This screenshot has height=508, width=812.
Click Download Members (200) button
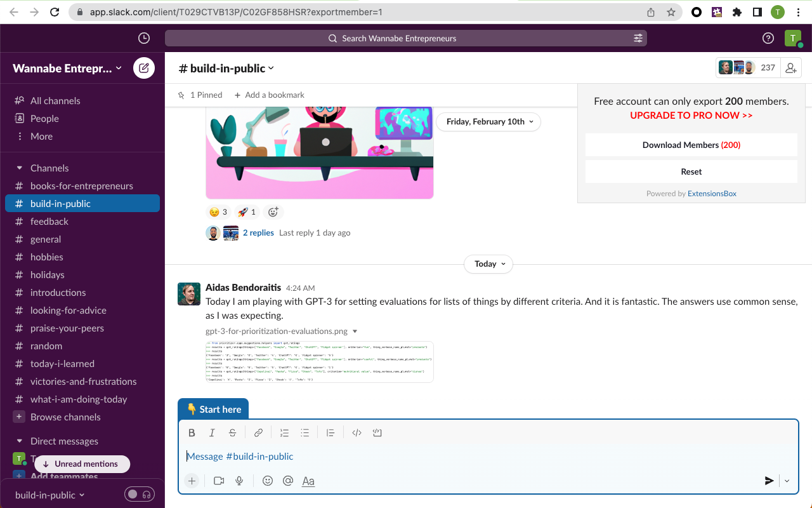691,144
